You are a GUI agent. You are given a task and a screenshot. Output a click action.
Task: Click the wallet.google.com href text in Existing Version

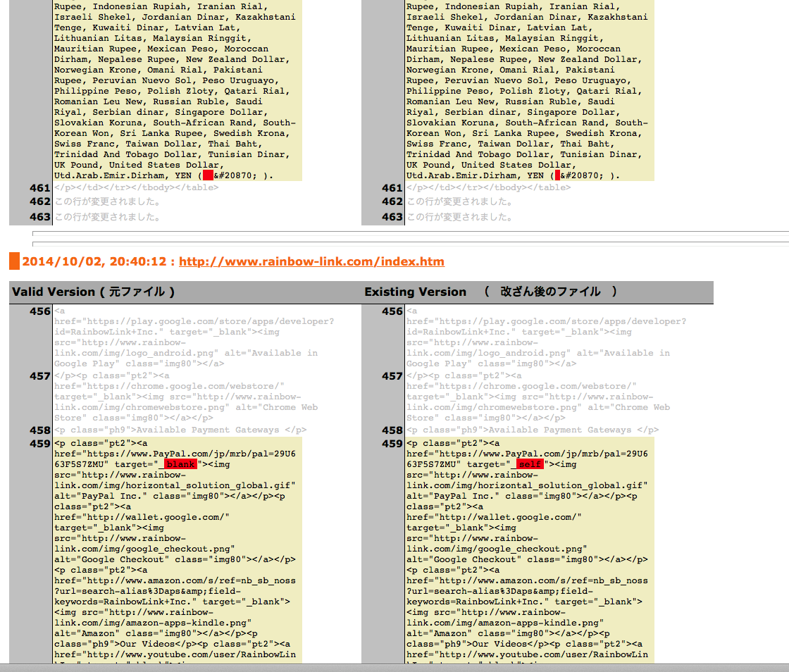point(494,517)
